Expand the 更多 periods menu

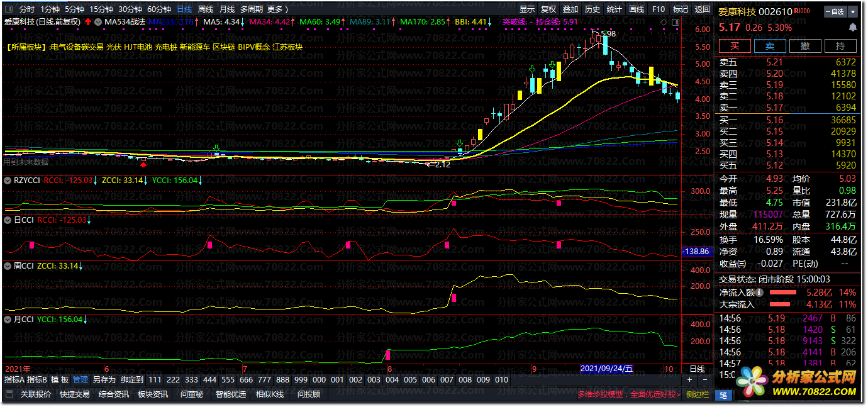point(278,9)
